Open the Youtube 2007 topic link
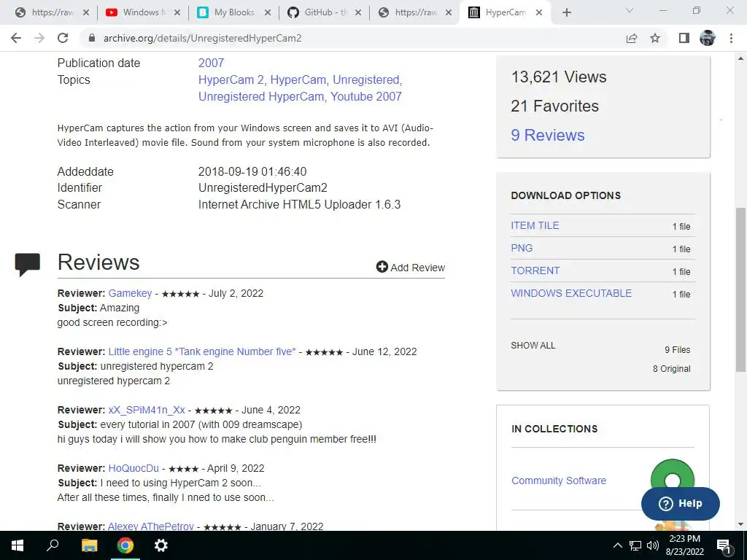 366,96
